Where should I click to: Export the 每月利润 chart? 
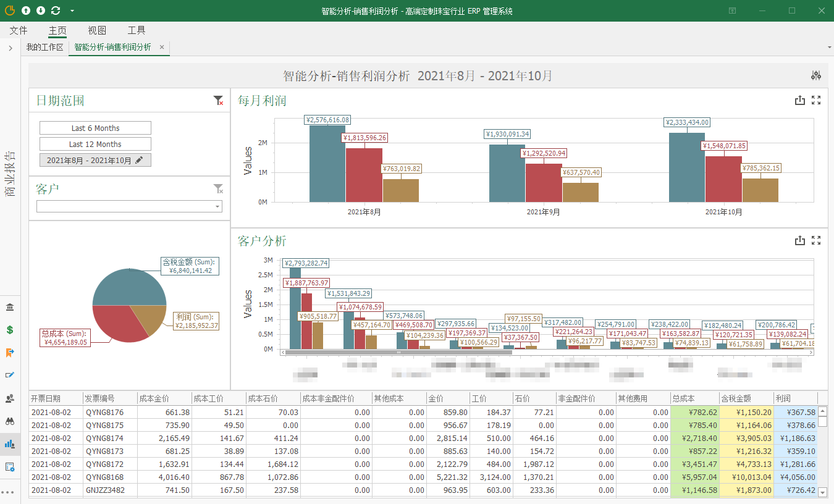800,101
